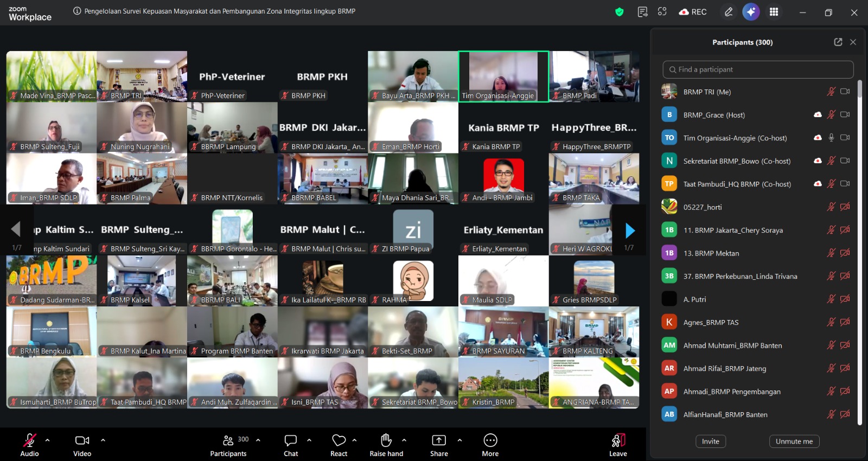Show next page of video gallery
Viewport: 868px width, 461px height.
pos(629,230)
